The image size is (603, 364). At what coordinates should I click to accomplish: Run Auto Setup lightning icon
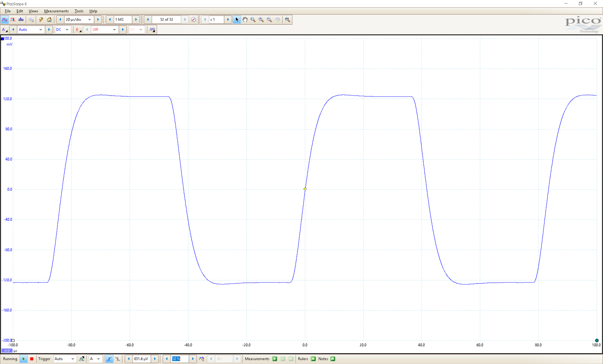(x=41, y=19)
